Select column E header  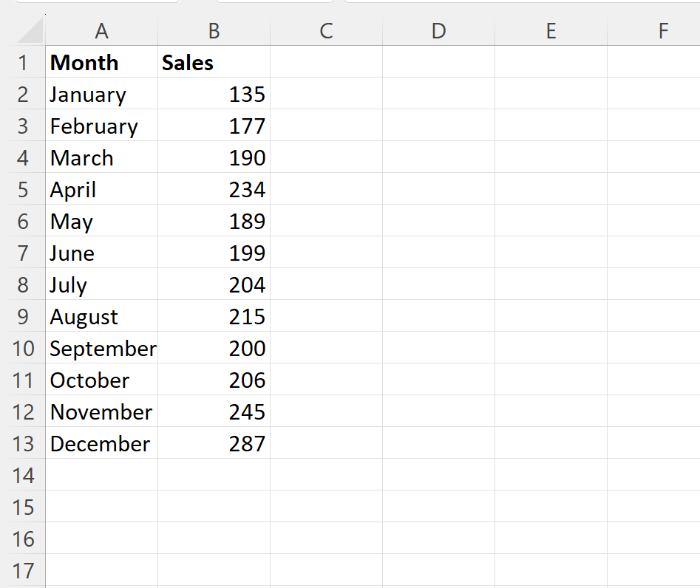pos(551,31)
